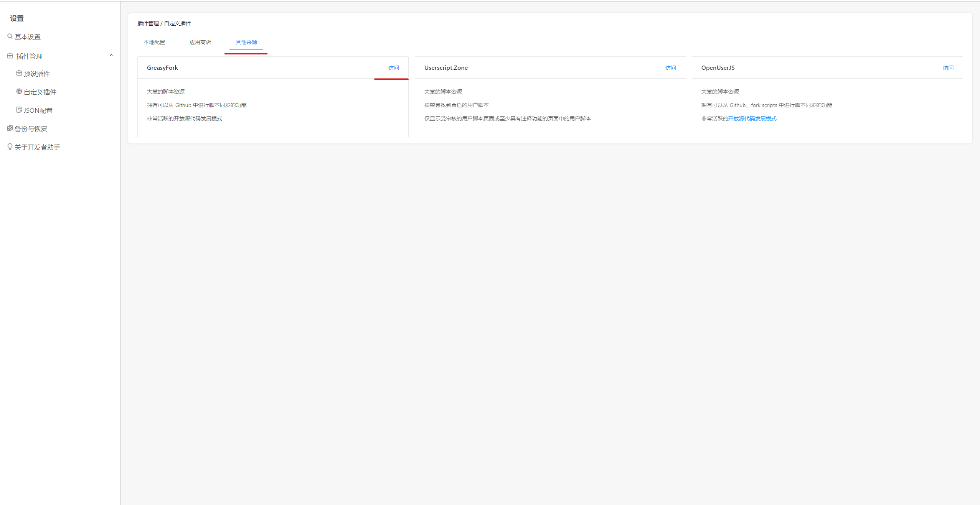Open the 应用商店 tab
Image resolution: width=980 pixels, height=505 pixels.
200,42
